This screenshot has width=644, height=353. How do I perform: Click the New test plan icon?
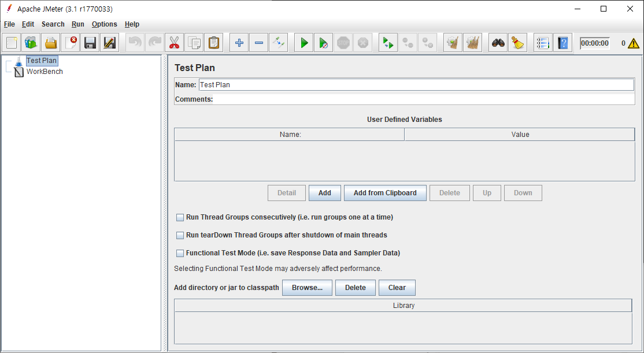pos(12,43)
